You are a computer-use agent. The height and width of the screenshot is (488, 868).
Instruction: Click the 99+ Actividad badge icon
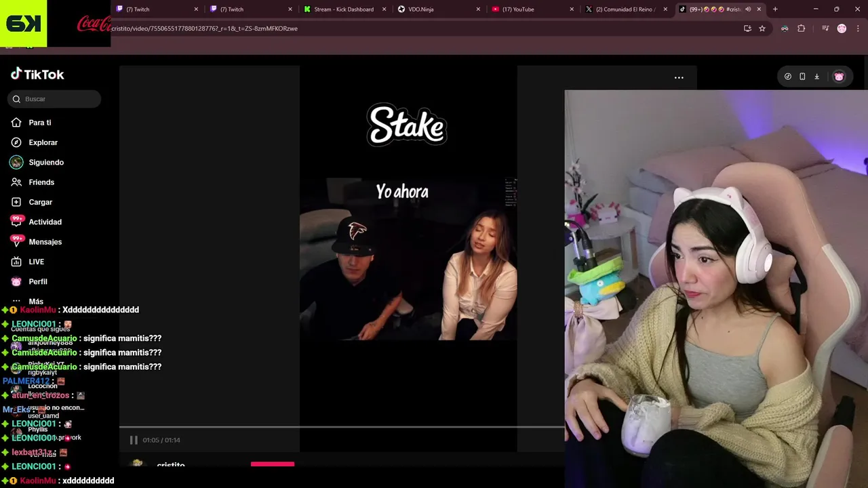pyautogui.click(x=16, y=221)
